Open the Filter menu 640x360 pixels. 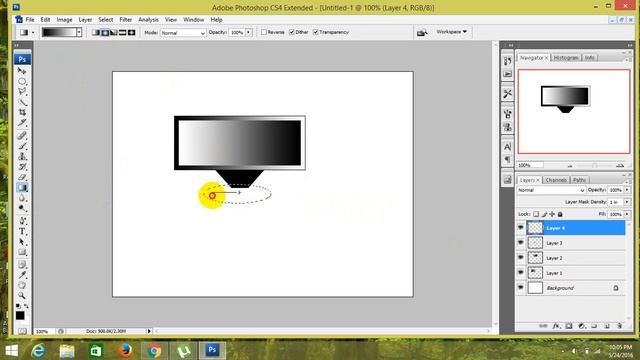pos(126,20)
